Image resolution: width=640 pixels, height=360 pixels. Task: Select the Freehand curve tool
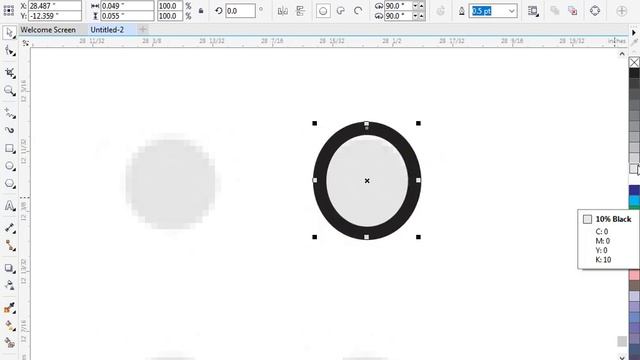pos(9,113)
